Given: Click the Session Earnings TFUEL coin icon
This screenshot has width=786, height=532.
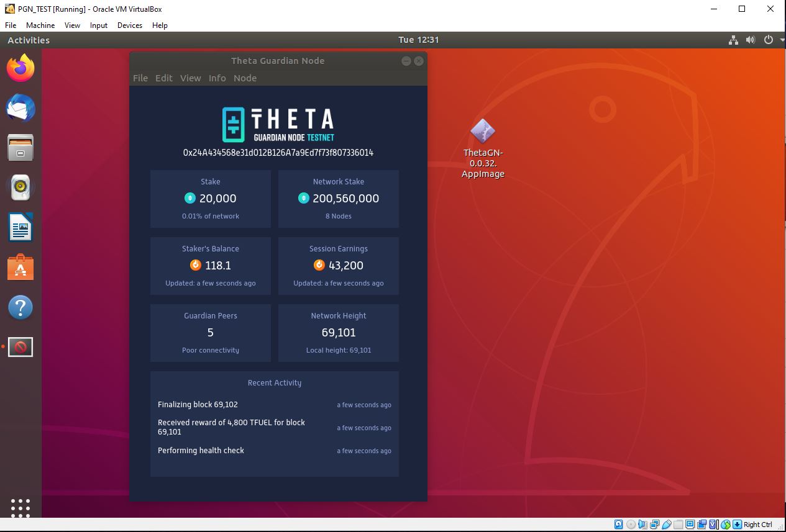Looking at the screenshot, I should click(319, 265).
